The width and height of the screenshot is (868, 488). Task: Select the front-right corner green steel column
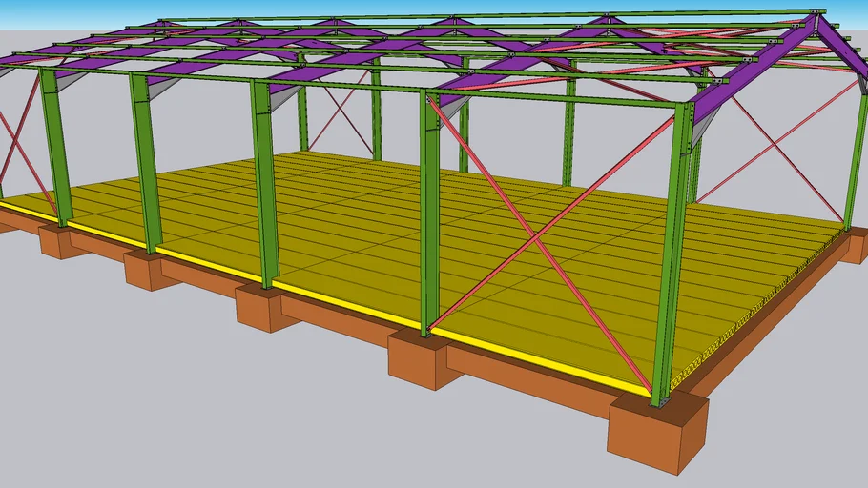pos(671,257)
